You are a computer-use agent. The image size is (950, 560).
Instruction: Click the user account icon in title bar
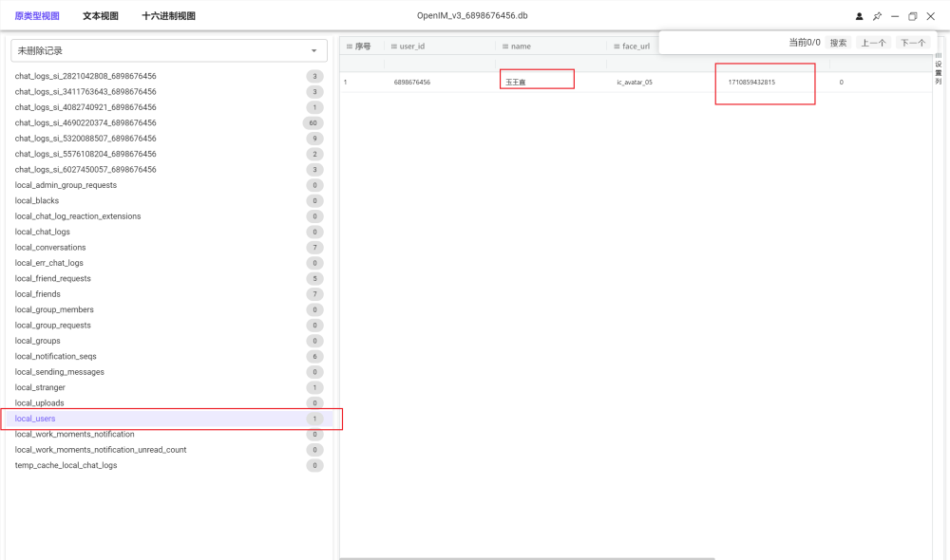[x=860, y=16]
